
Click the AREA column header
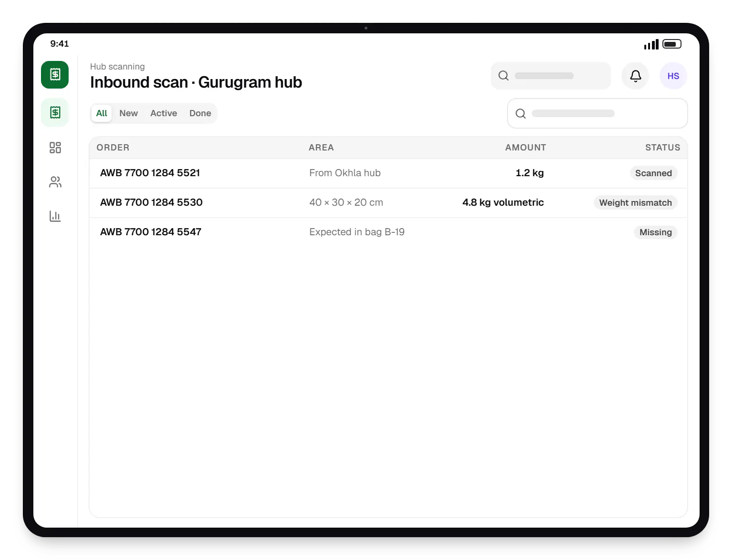(x=321, y=148)
